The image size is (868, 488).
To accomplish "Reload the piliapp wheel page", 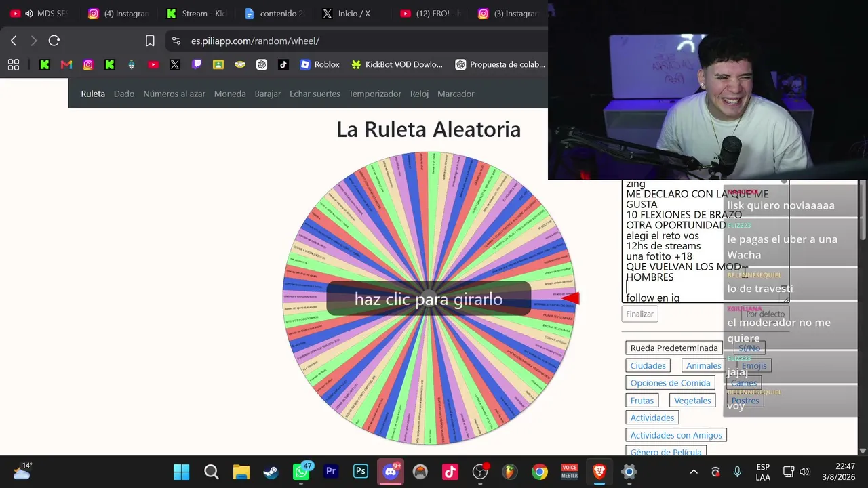I will coord(54,41).
